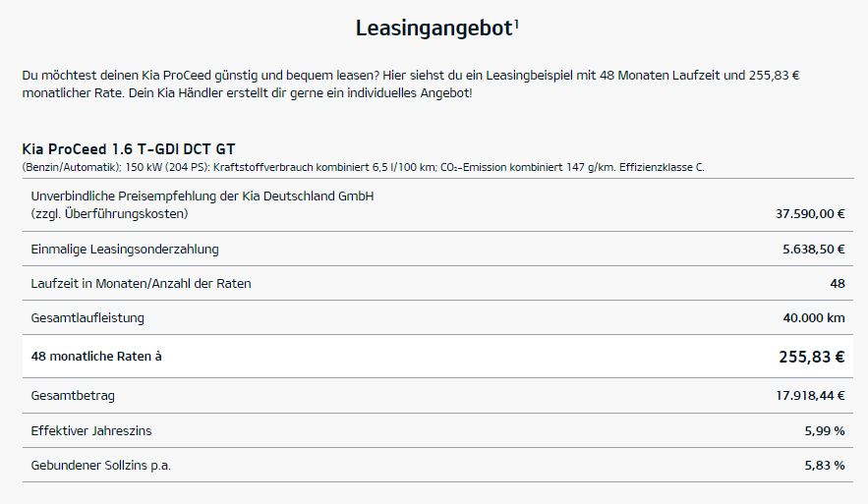Click the Effektiver Jahreszins label

(x=91, y=430)
